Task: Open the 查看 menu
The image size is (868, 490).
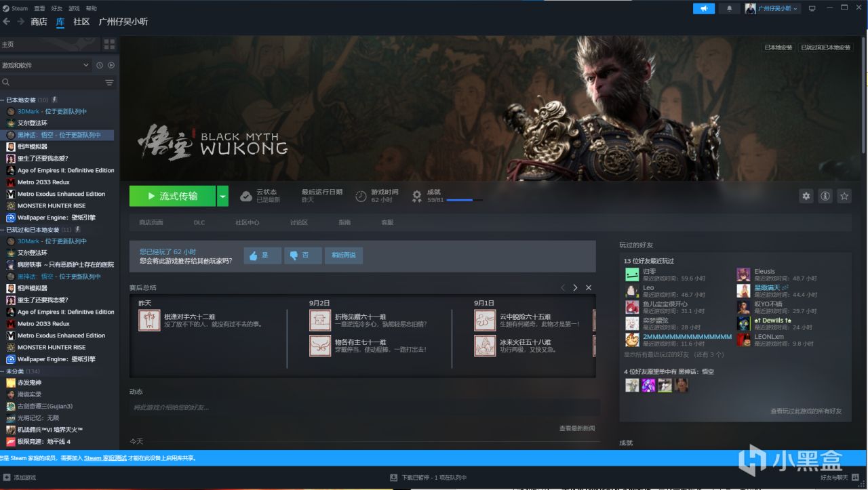Action: click(39, 8)
